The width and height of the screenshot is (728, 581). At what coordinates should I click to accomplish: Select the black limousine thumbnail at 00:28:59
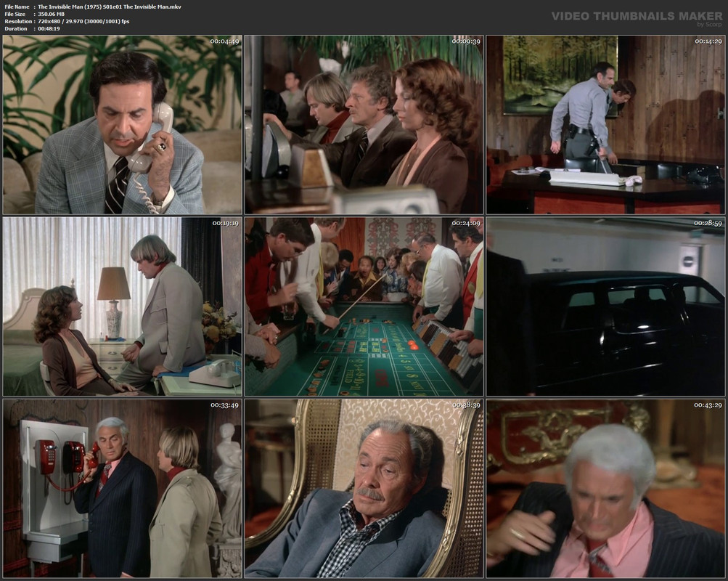(606, 306)
